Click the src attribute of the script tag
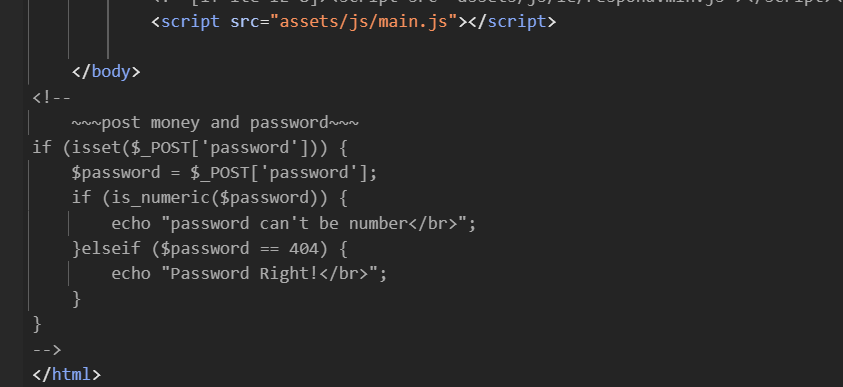The width and height of the screenshot is (843, 387). click(245, 22)
